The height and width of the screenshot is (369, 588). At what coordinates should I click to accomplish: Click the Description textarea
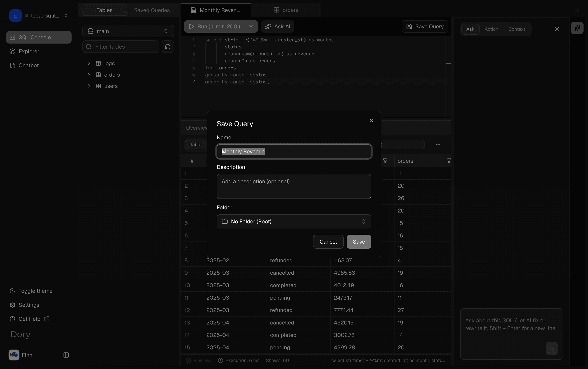[294, 186]
